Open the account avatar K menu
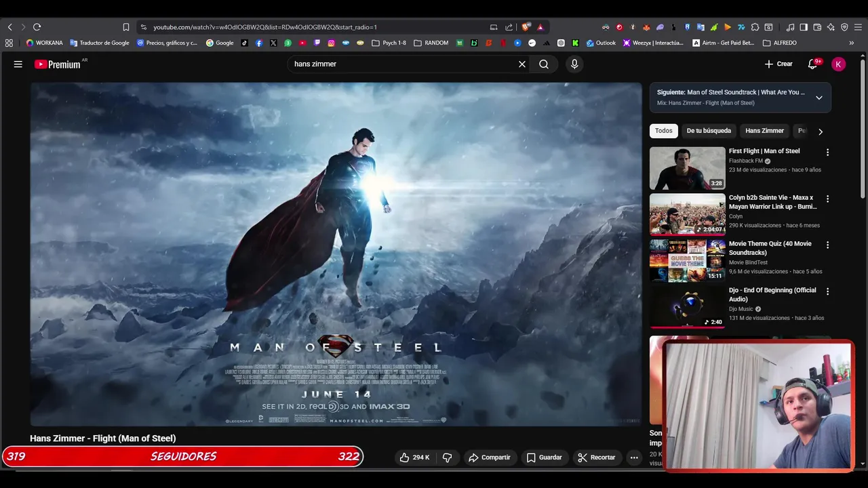Screen dimensions: 868x488 pos(838,64)
